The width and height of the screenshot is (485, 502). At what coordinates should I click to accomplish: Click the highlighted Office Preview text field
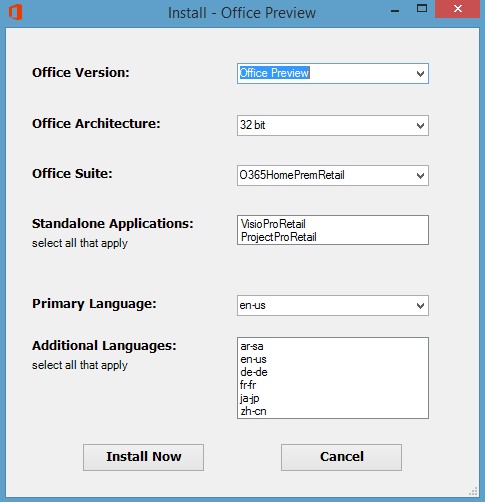point(274,73)
